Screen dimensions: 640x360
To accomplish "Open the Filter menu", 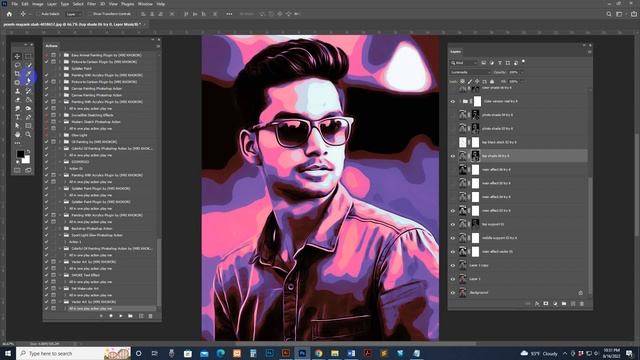I will 91,4.
